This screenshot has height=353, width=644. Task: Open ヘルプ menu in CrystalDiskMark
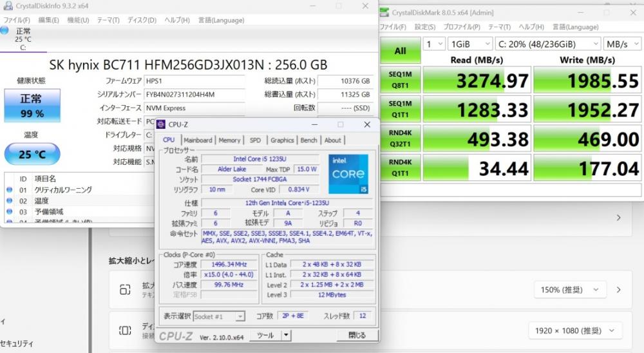(531, 26)
